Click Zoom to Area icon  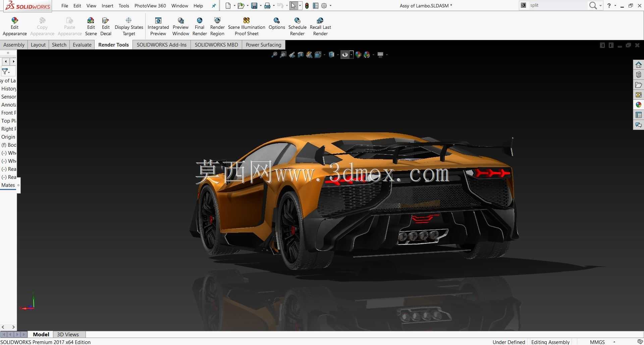click(x=283, y=55)
